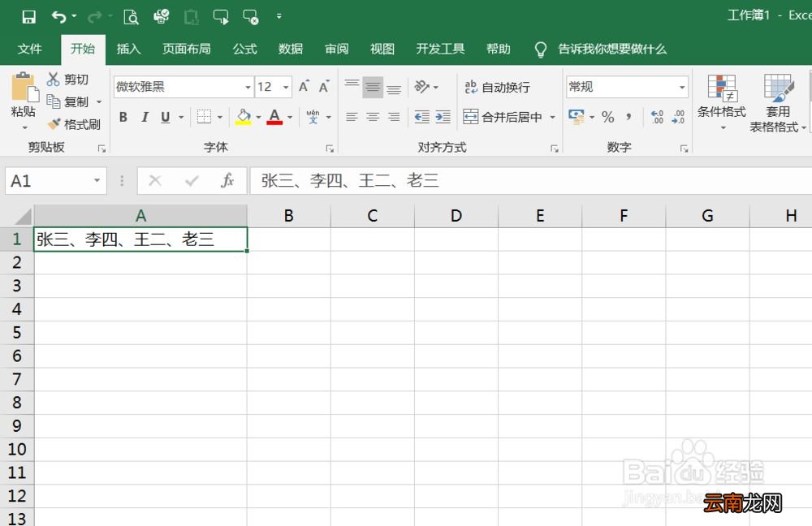The height and width of the screenshot is (526, 812).
Task: Toggle wrap text 自动换行
Action: (498, 87)
